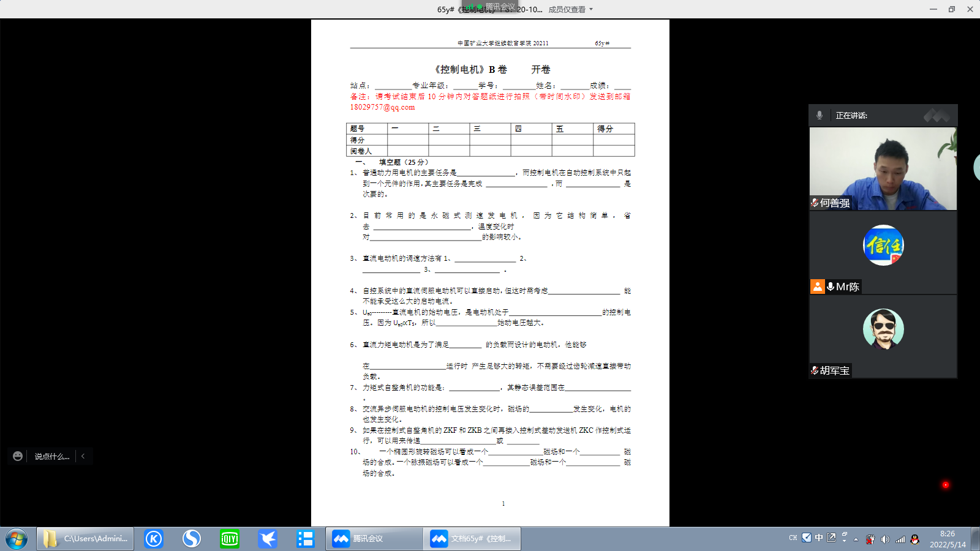Type in the 说点什么 chat input
Viewport: 980px width, 551px height.
tap(52, 456)
